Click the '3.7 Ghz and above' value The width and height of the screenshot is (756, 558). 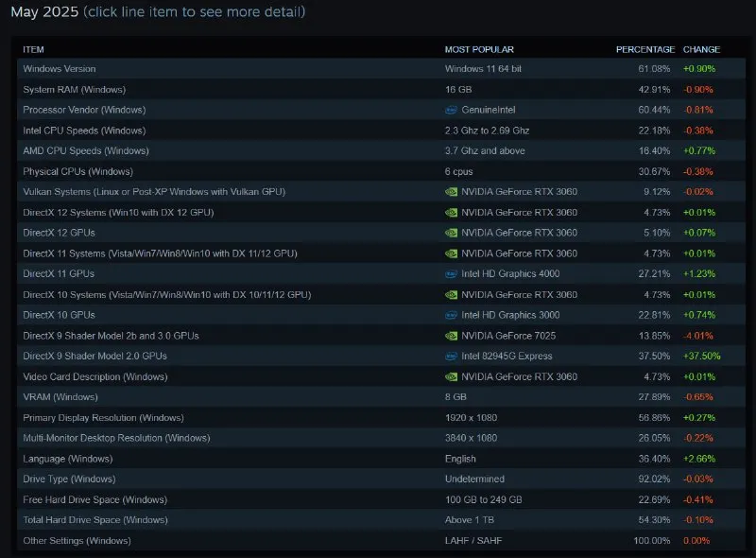[485, 150]
